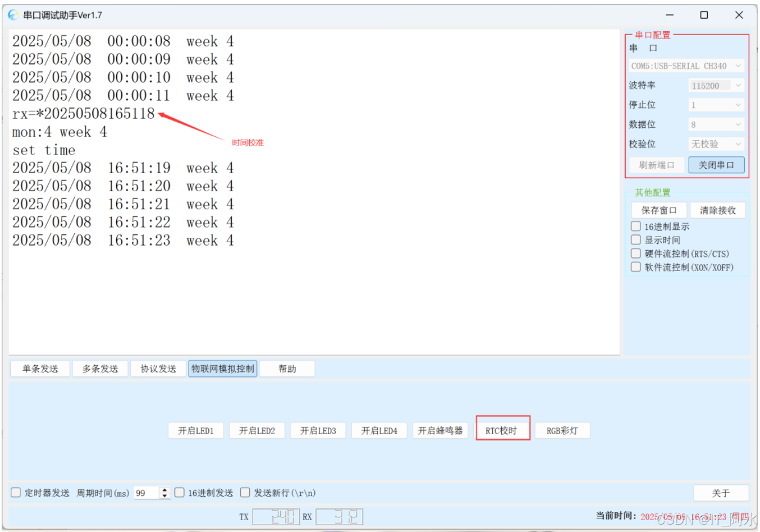Click the 'set time' line in receive area
Viewport: 760px width, 532px height.
click(x=44, y=151)
